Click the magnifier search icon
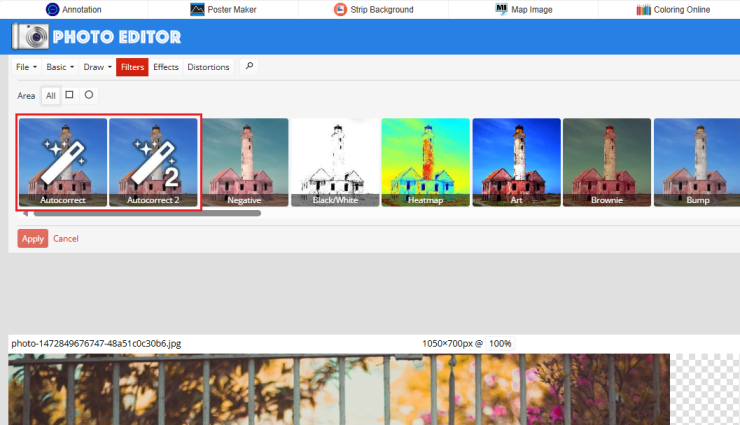The width and height of the screenshot is (740, 425). [249, 67]
